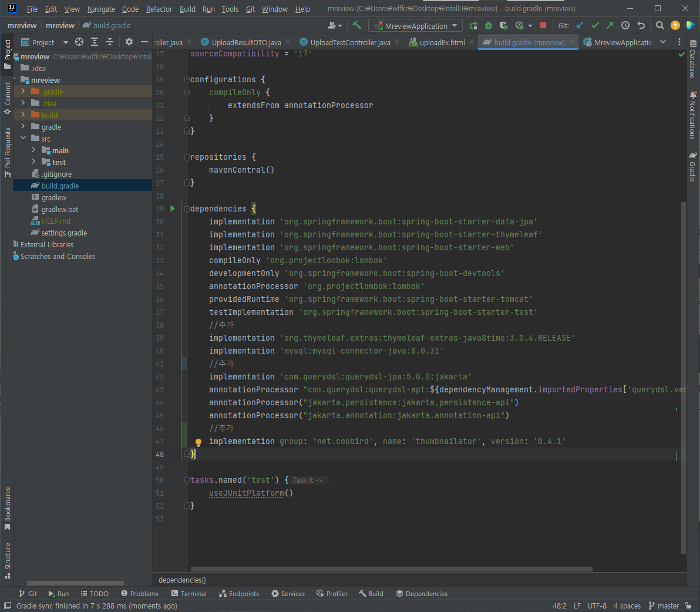
Task: Open the Terminal tool window
Action: [x=189, y=594]
